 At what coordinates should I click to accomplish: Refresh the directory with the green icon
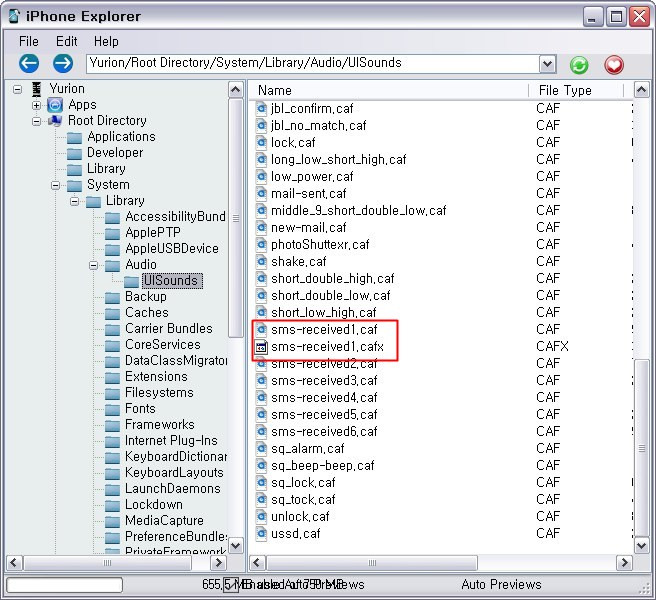(x=579, y=65)
